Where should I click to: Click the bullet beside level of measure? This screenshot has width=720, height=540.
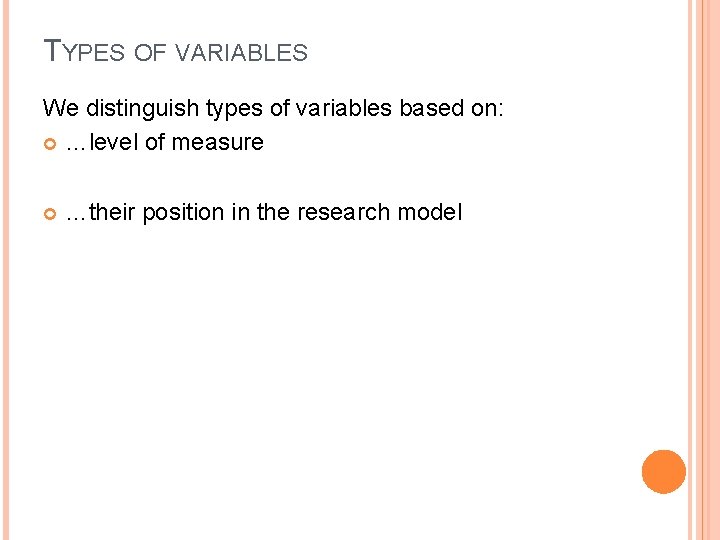coord(50,143)
